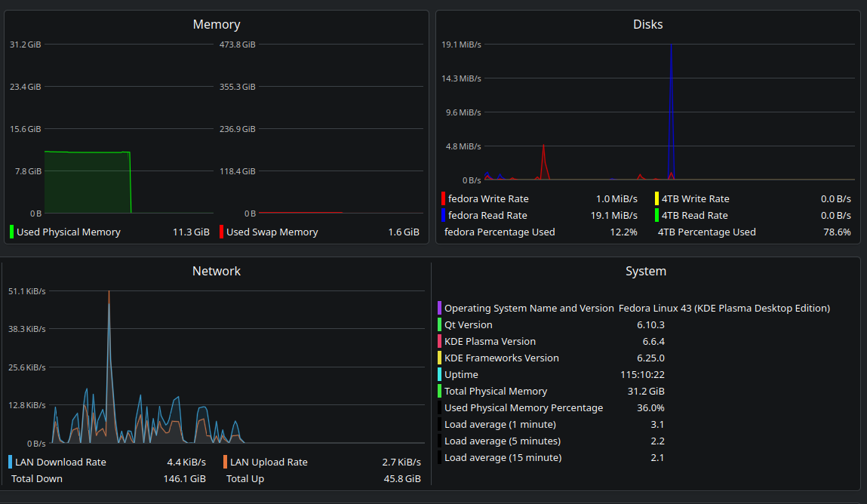Click the 19.1 MiB/s fedora read rate value
The height and width of the screenshot is (504, 867).
point(613,216)
